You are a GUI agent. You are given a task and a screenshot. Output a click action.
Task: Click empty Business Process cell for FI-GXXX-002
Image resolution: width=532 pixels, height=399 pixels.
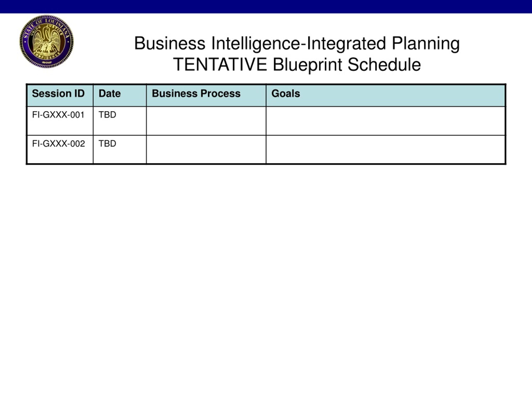(206, 150)
